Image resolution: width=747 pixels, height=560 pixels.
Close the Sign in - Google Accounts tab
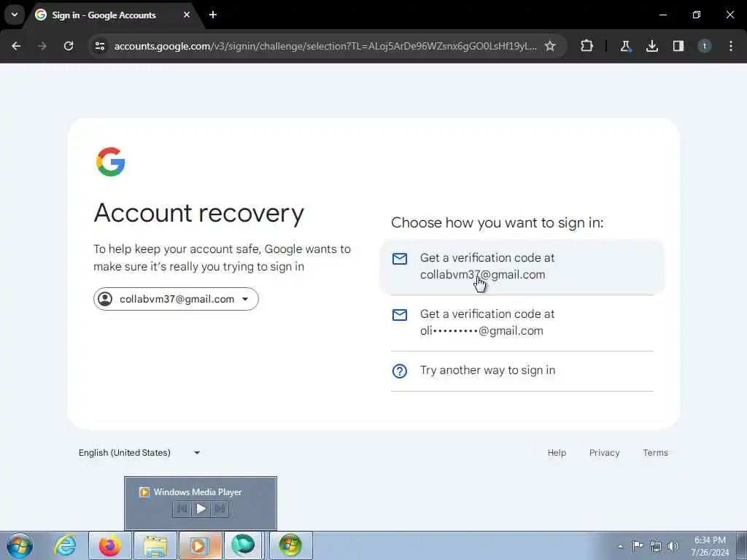187,15
